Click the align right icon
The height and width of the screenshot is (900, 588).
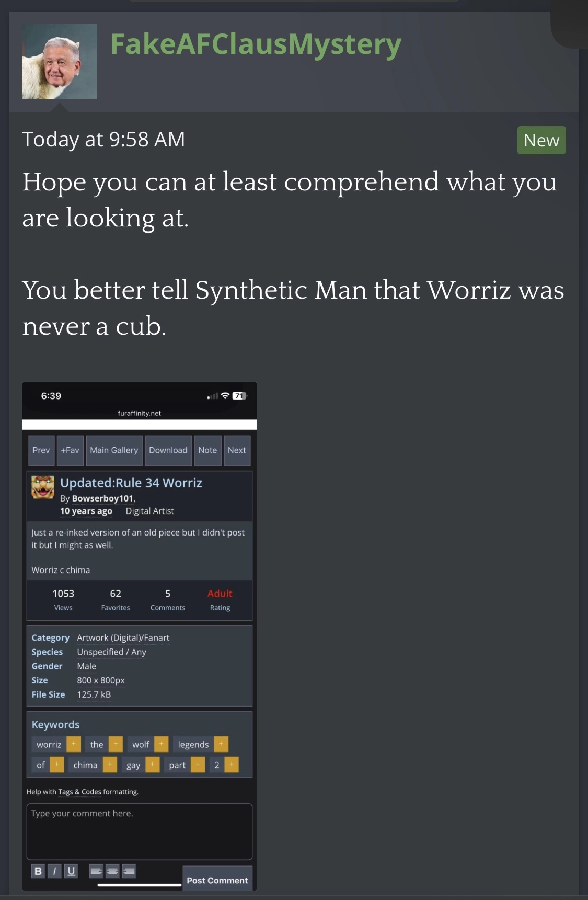click(129, 871)
